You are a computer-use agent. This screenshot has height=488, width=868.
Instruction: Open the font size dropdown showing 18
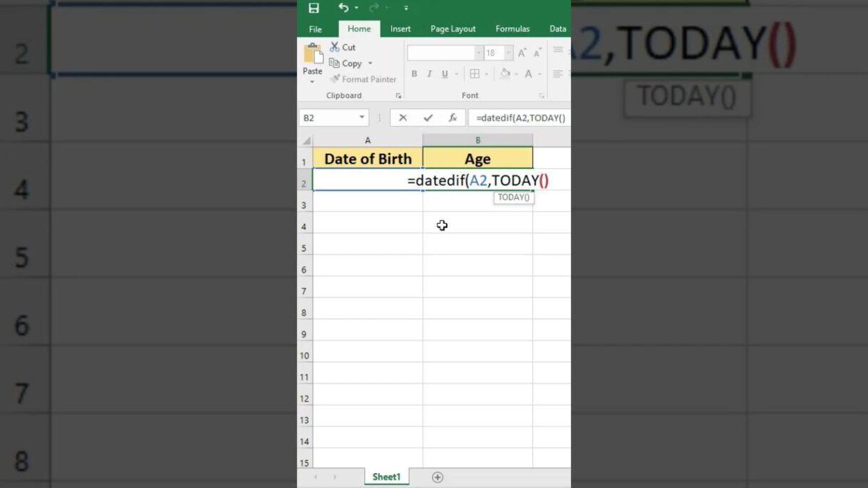point(508,53)
